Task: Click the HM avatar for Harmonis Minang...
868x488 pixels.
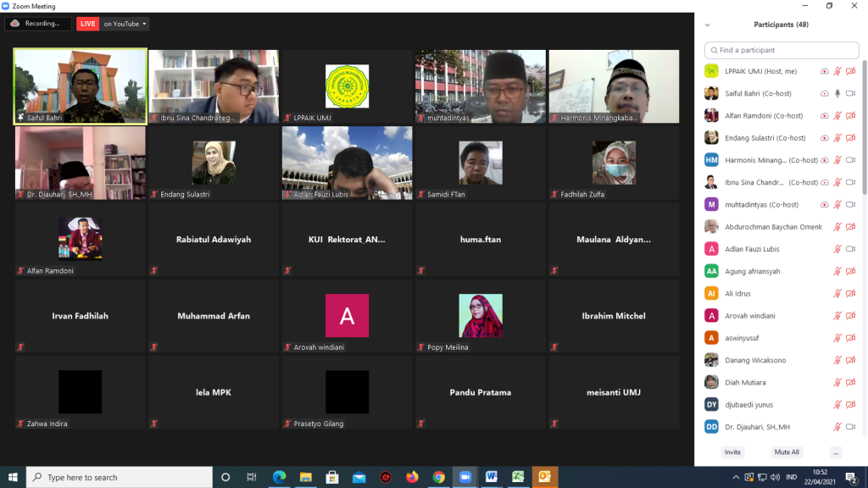Action: coord(711,160)
